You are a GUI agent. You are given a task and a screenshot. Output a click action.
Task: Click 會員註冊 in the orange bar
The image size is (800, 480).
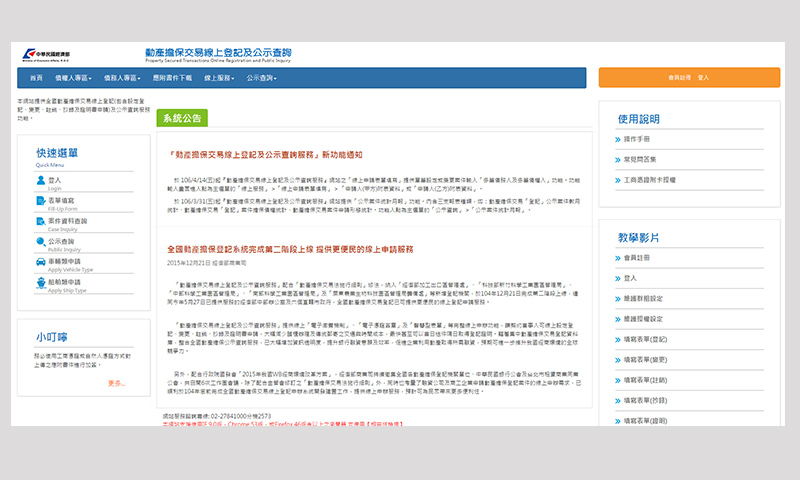pos(680,78)
